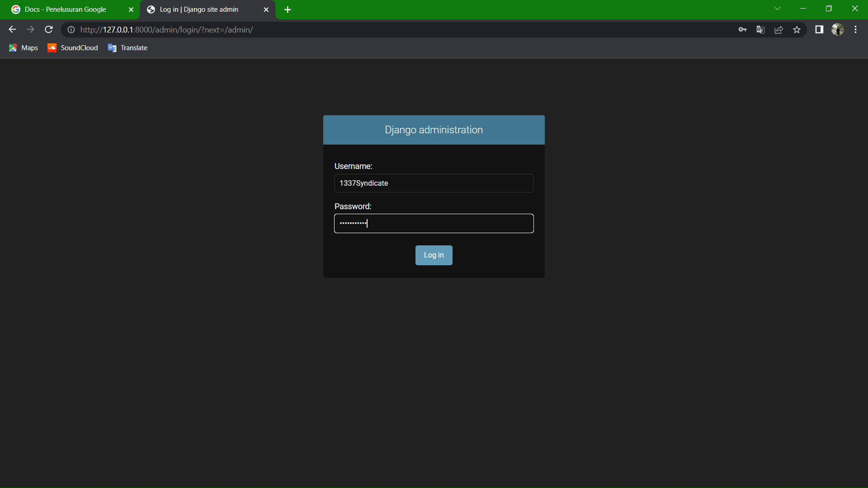Viewport: 868px width, 488px height.
Task: Expand the tab search chevron
Action: click(777, 9)
